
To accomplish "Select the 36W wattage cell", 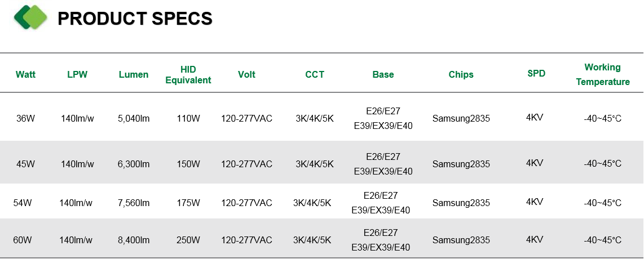I will click(25, 119).
